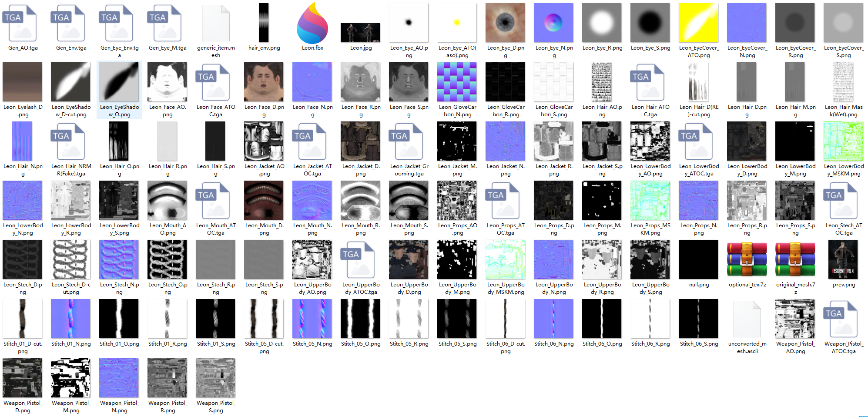Click the black null.png thumbnail
Image resolution: width=868 pixels, height=417 pixels.
click(x=698, y=260)
